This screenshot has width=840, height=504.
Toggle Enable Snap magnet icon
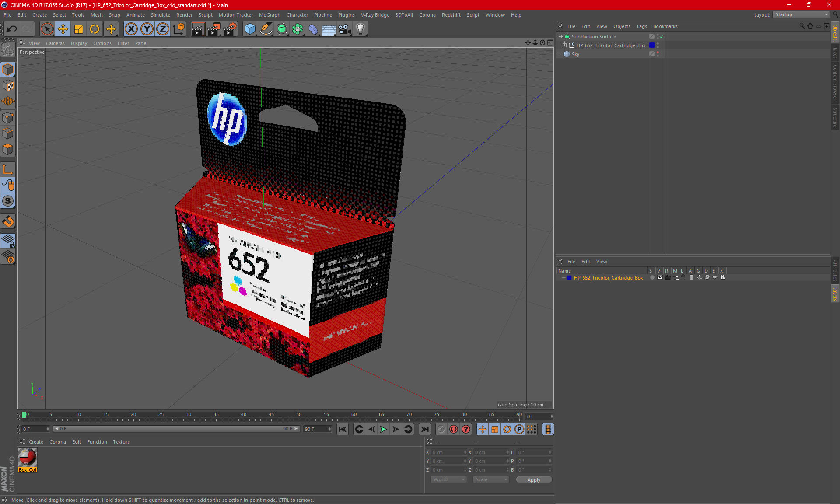pos(8,221)
